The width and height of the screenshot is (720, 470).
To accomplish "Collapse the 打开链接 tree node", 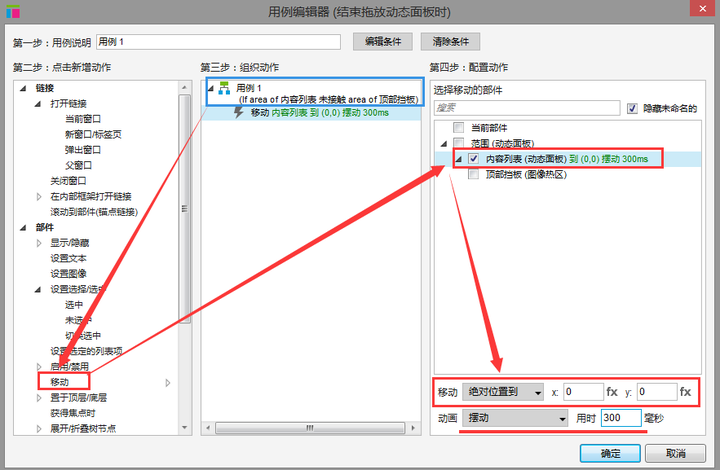I will click(38, 104).
